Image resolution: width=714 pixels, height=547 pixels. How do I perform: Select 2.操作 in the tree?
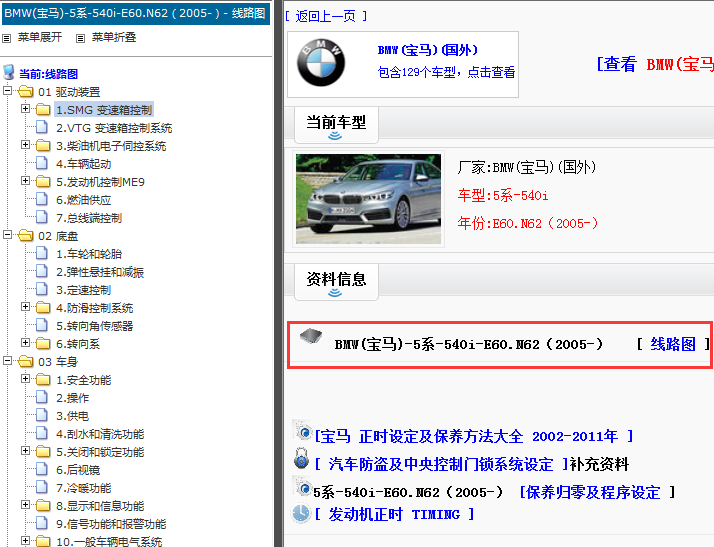(72, 398)
